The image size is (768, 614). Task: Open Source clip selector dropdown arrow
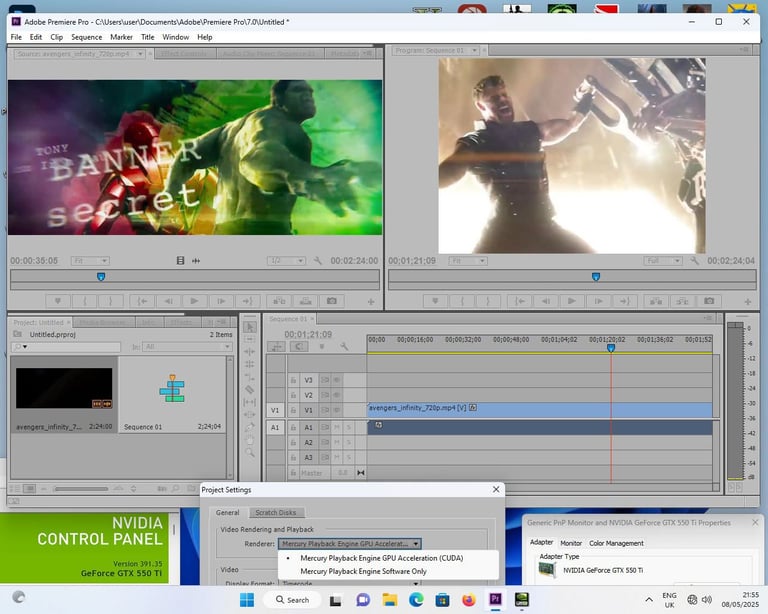tap(140, 54)
